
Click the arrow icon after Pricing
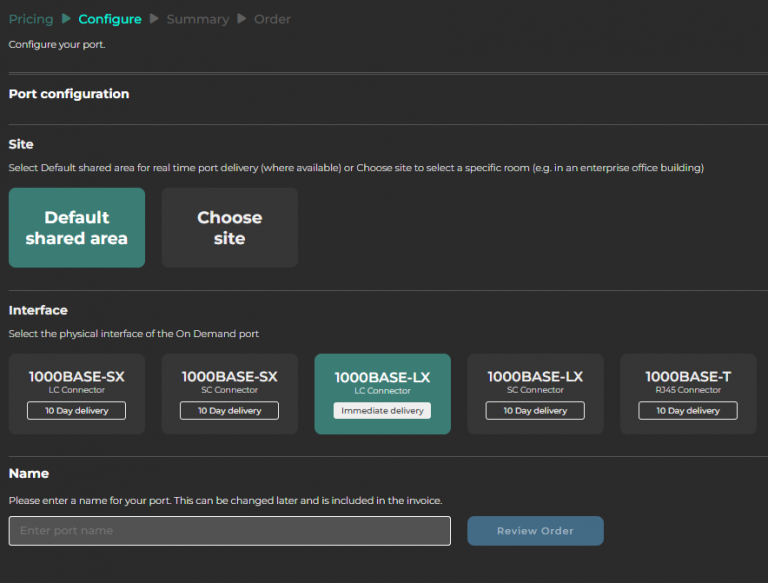(67, 19)
